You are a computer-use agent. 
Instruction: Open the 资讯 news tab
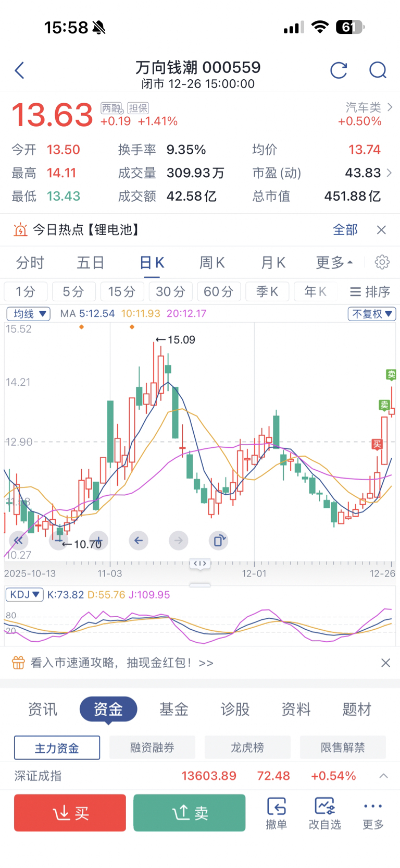pyautogui.click(x=43, y=709)
